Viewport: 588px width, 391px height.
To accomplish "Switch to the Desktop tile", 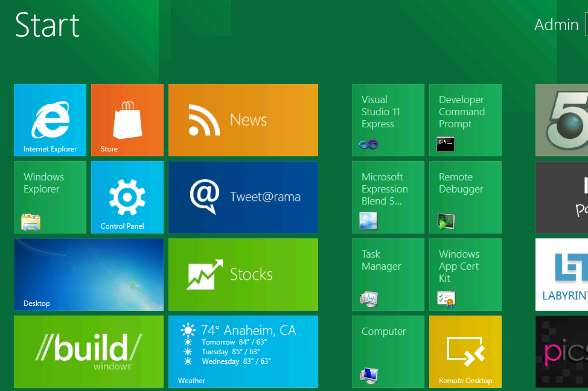I will 89,275.
